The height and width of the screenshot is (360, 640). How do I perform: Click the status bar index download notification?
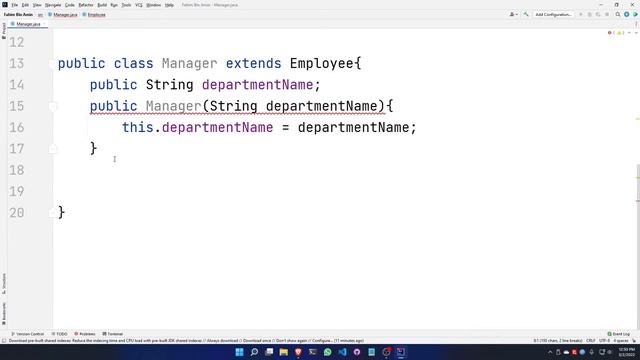[x=186, y=340]
